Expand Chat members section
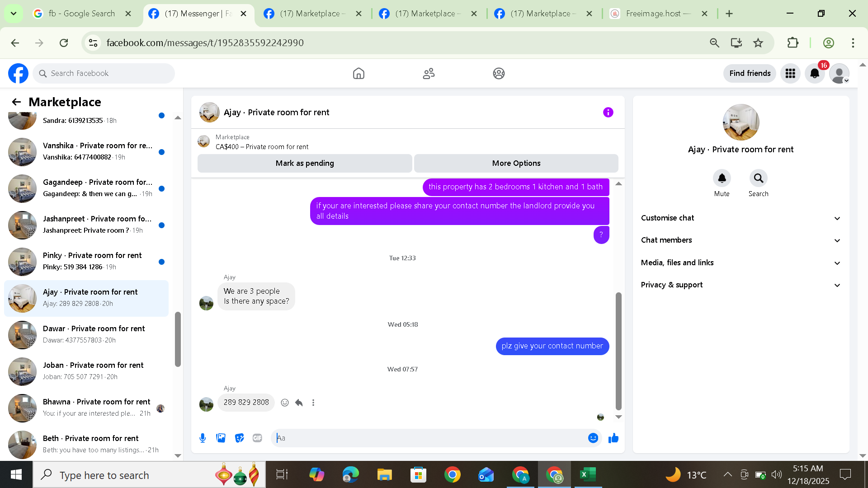 pos(741,240)
